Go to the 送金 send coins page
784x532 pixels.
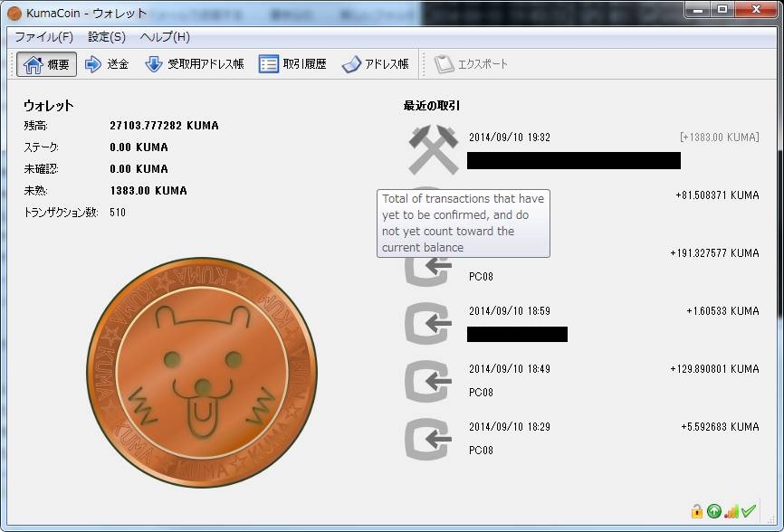pyautogui.click(x=107, y=64)
